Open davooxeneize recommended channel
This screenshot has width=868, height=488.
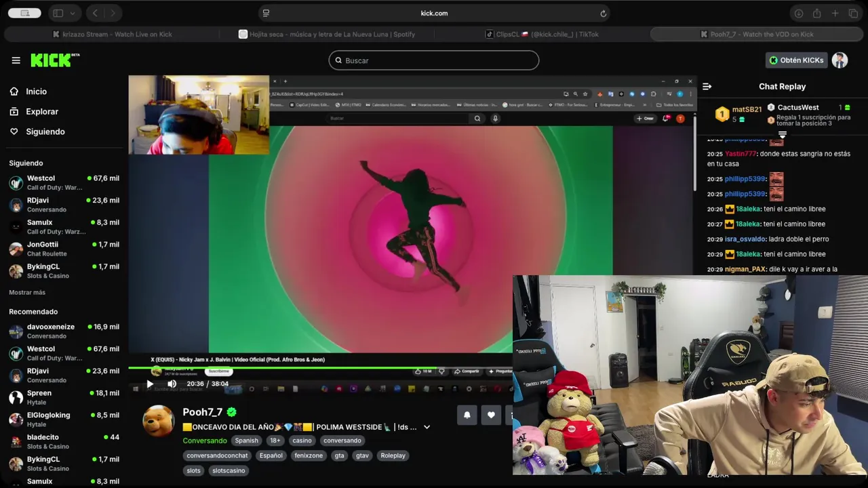(x=64, y=331)
